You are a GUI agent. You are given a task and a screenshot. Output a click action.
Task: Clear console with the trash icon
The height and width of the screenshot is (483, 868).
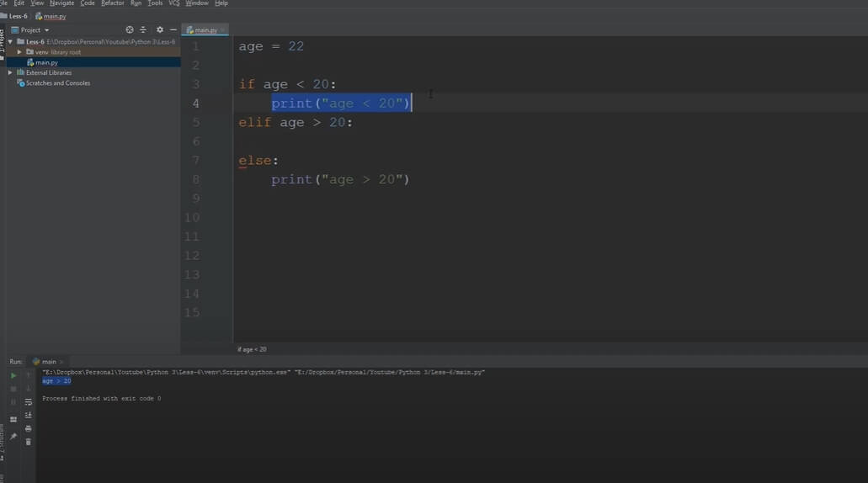(29, 442)
